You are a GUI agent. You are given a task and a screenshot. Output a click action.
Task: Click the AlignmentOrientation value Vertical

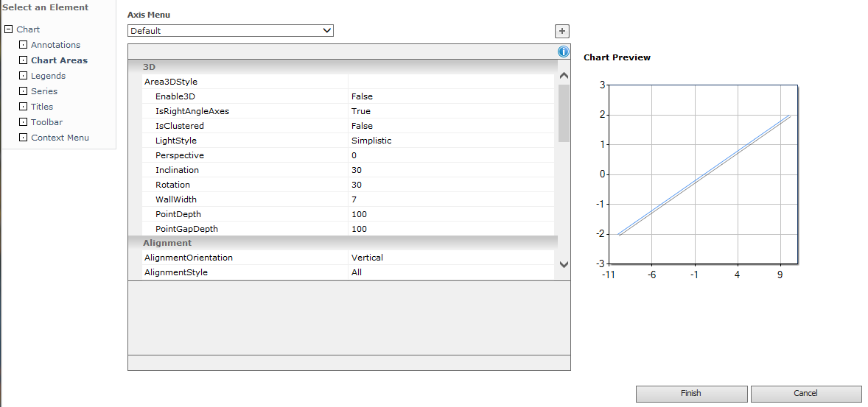point(367,258)
